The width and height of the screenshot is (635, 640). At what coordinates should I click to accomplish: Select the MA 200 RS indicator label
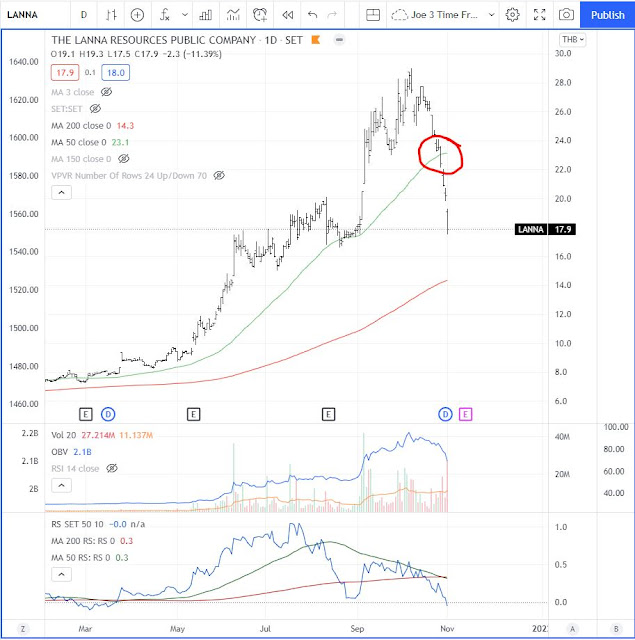click(81, 541)
